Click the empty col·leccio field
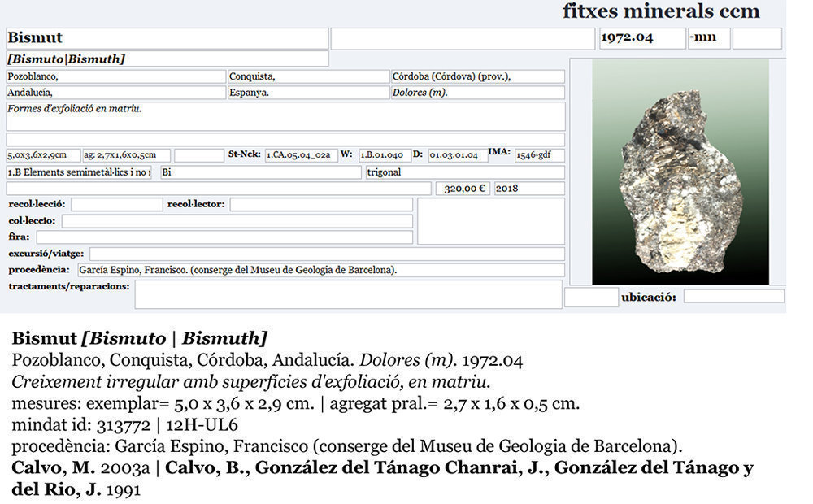This screenshot has width=813, height=504. tap(237, 221)
